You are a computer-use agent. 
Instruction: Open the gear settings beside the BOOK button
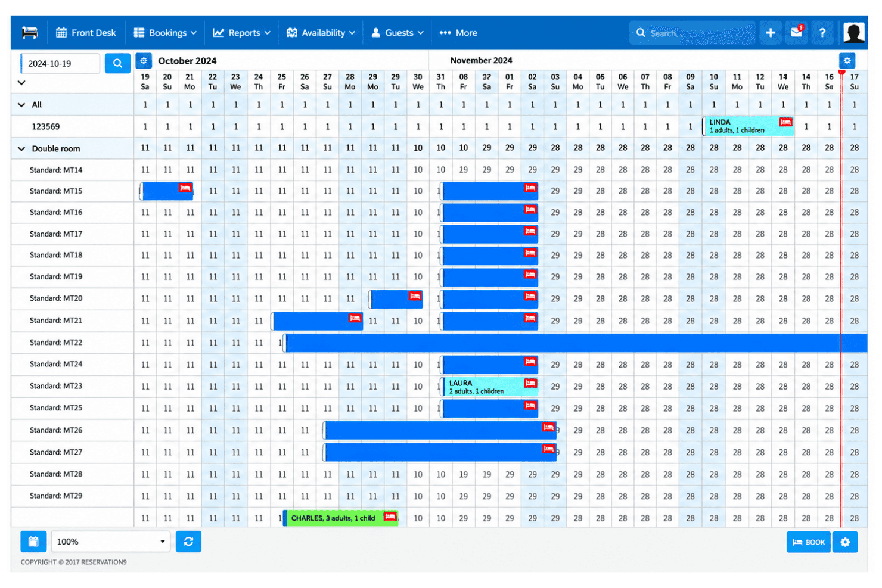tap(845, 542)
